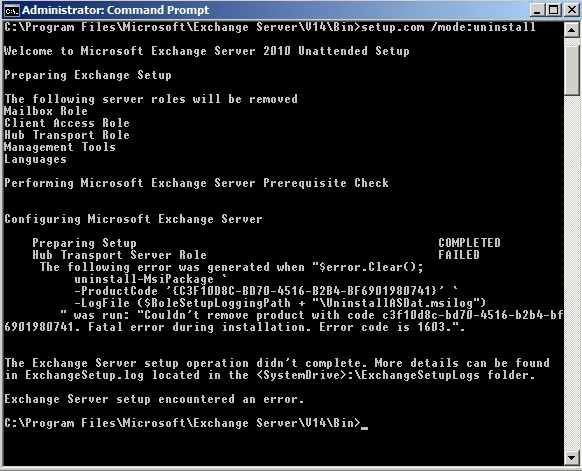The width and height of the screenshot is (582, 471).
Task: Click the Command Prompt system menu icon
Action: (x=11, y=10)
